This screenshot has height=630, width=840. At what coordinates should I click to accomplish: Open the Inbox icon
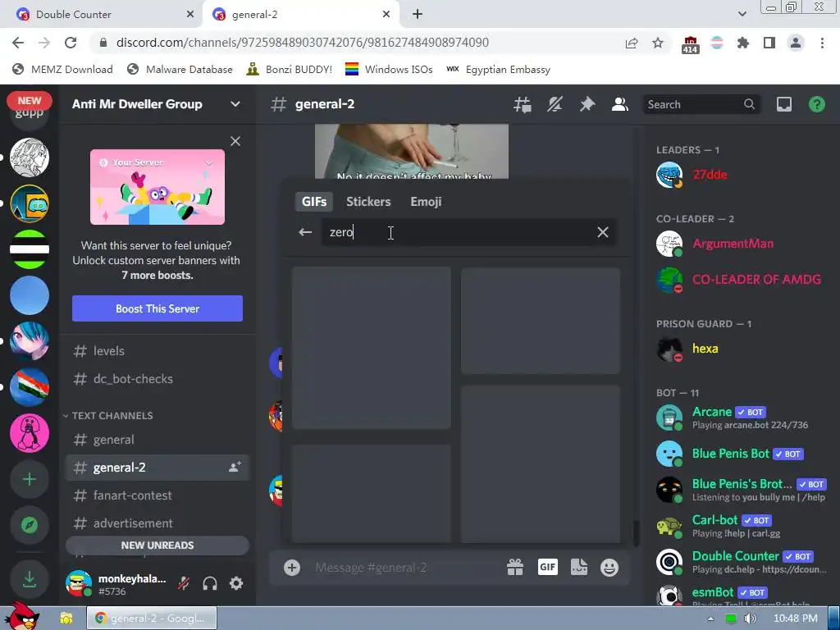tap(783, 104)
